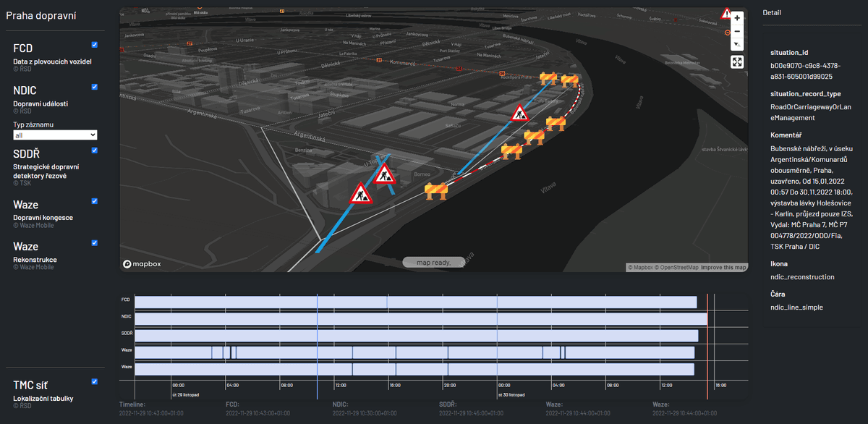The height and width of the screenshot is (424, 868).
Task: Reset map bearing with compass button
Action: click(x=736, y=45)
